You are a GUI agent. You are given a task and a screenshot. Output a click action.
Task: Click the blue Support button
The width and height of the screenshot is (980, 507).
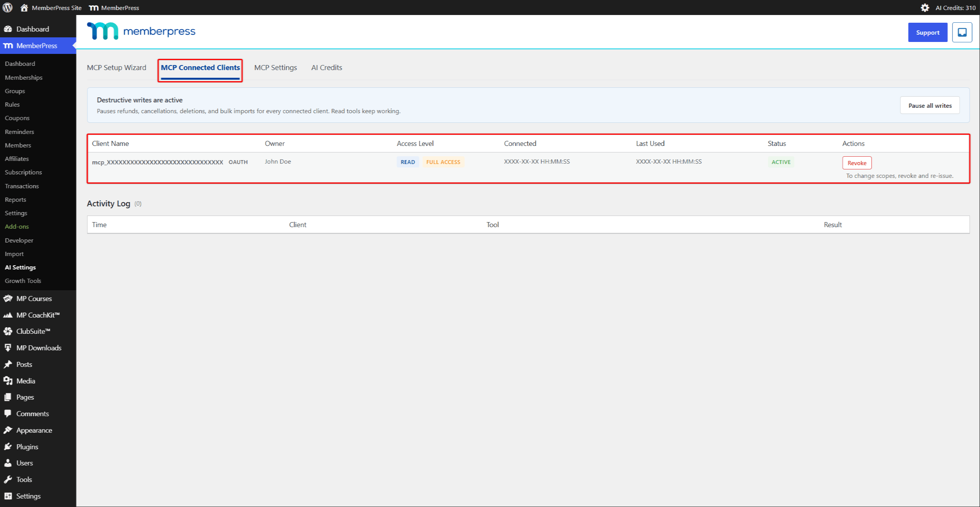(927, 32)
